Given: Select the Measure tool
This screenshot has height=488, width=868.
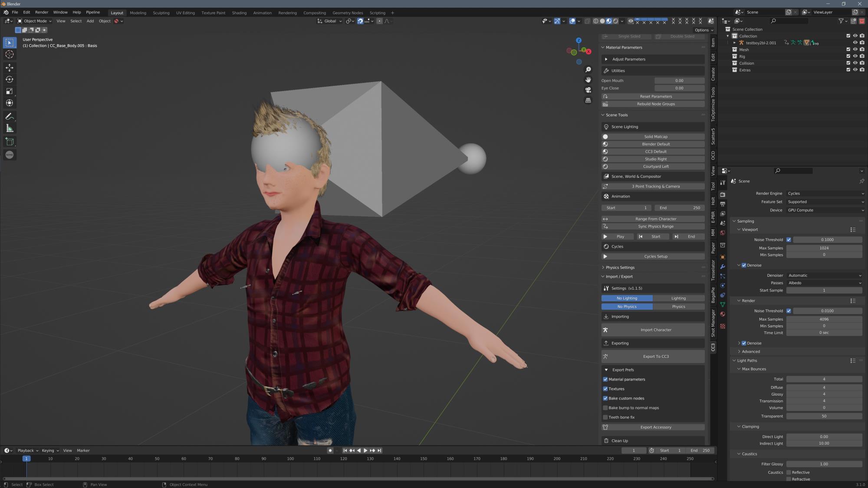Looking at the screenshot, I should click(10, 128).
